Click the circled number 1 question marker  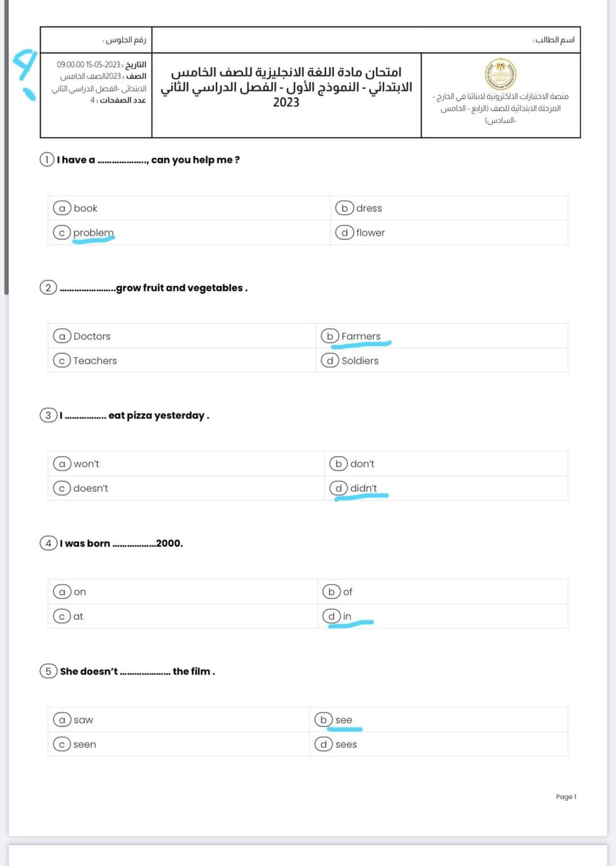click(x=47, y=160)
